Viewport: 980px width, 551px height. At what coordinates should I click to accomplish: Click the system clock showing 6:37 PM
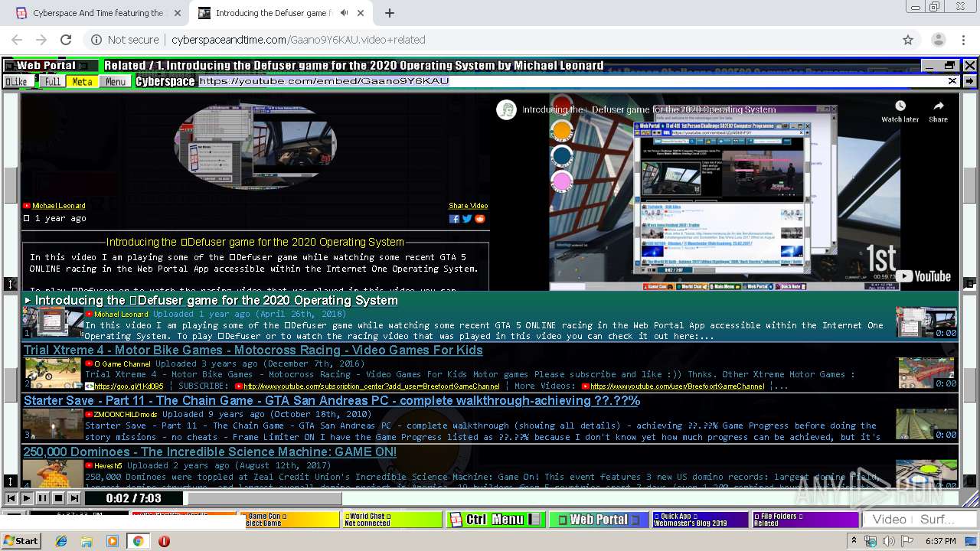(941, 541)
